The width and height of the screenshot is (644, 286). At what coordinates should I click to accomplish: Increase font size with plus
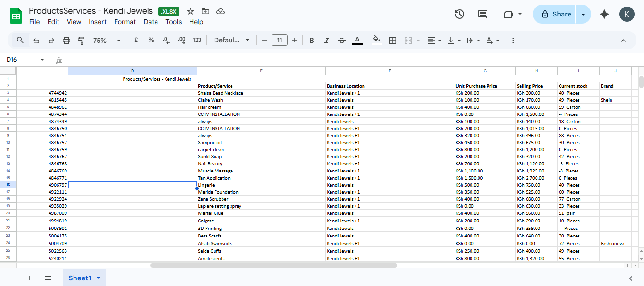[295, 41]
